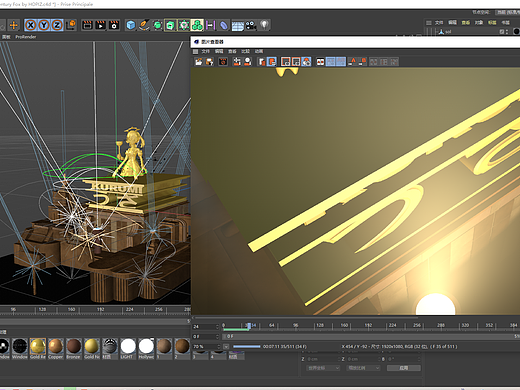The width and height of the screenshot is (520, 390).
Task: Toggle the Y axis lock
Action: click(44, 25)
